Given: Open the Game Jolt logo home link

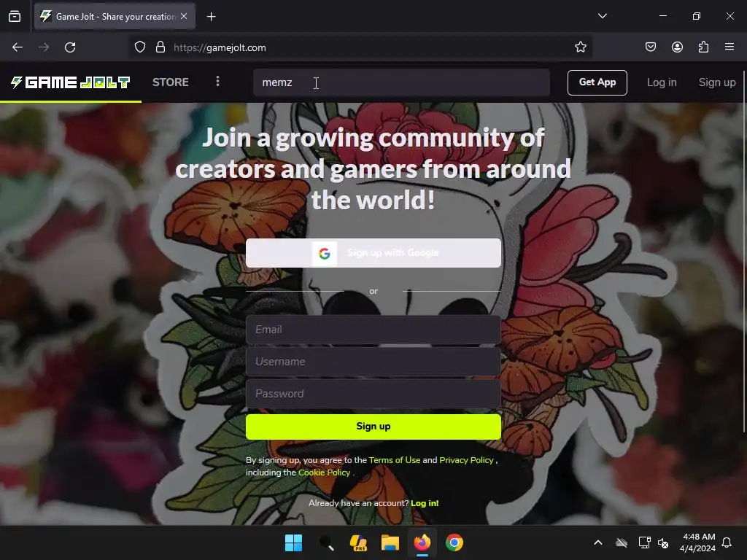Looking at the screenshot, I should pos(71,82).
